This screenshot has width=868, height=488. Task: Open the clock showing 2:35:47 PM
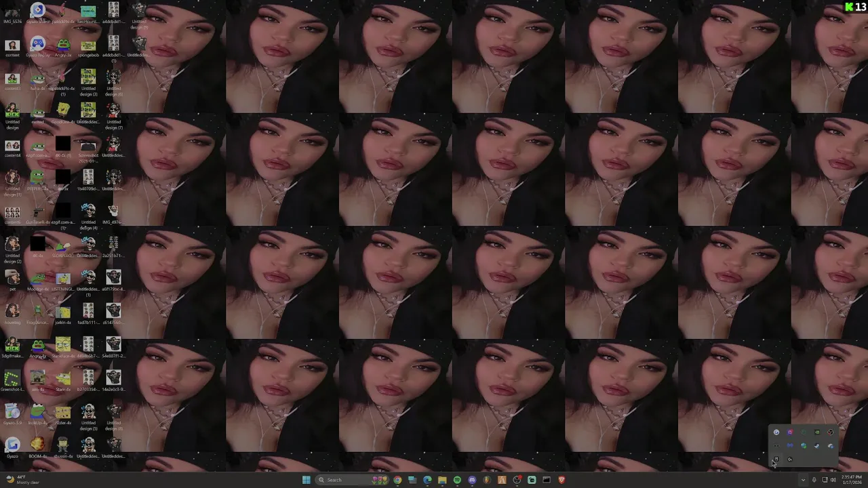[x=852, y=480]
